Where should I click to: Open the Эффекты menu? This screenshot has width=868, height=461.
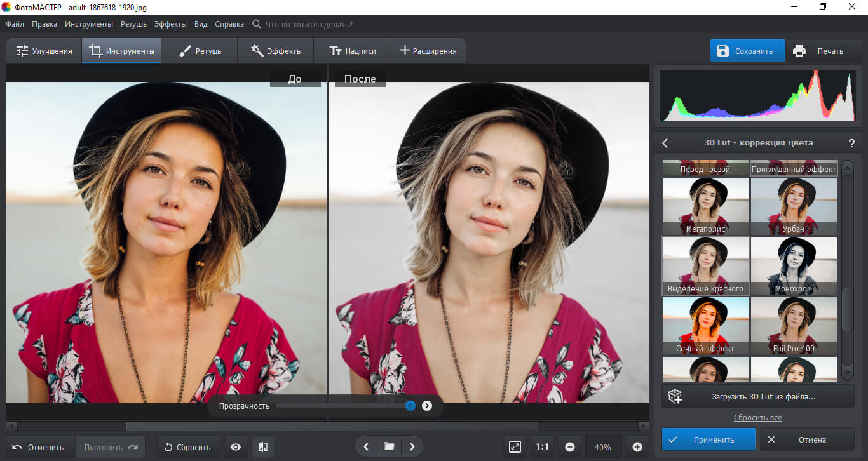[x=170, y=24]
